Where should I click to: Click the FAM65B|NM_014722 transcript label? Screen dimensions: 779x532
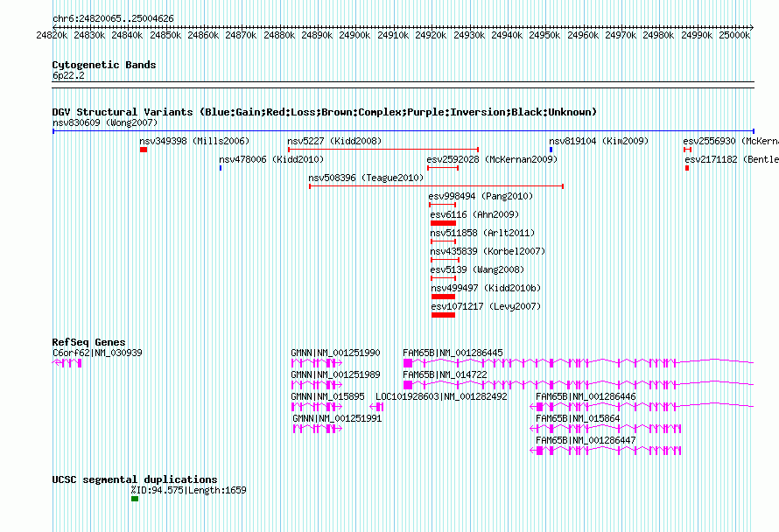(445, 374)
